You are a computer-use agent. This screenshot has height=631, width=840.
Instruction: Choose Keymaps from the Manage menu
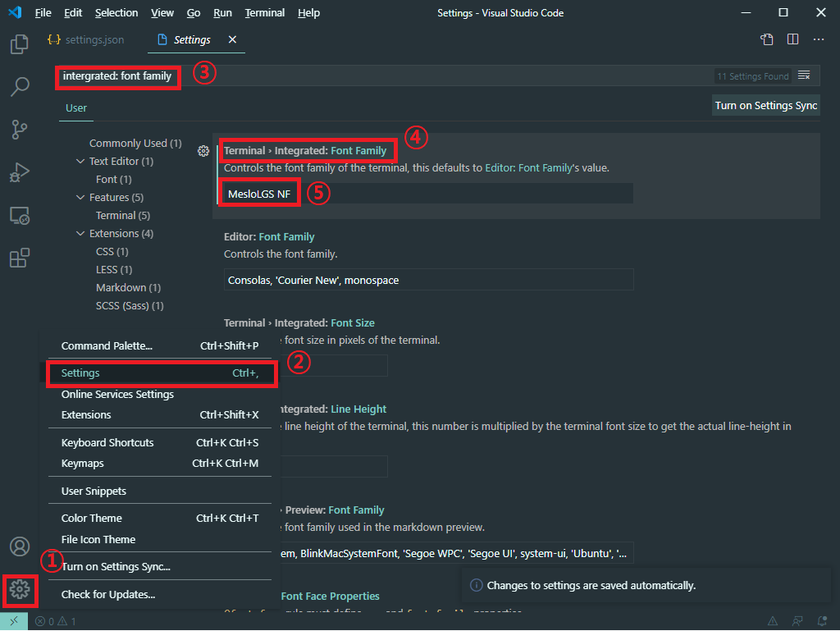pyautogui.click(x=160, y=464)
